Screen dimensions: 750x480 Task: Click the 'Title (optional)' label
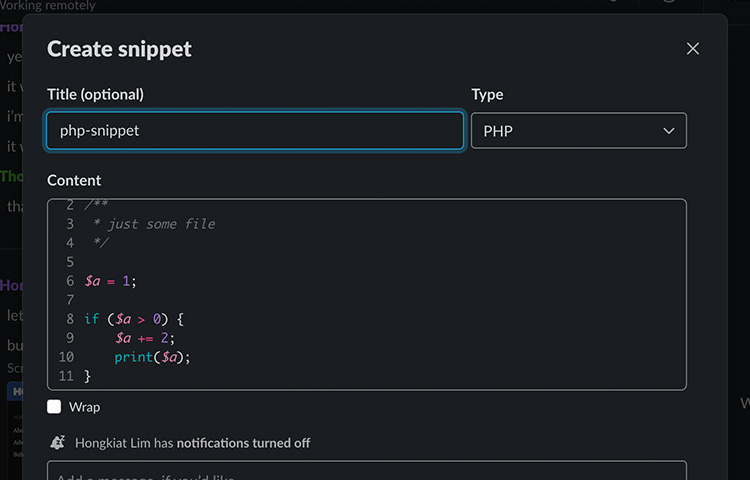(95, 94)
